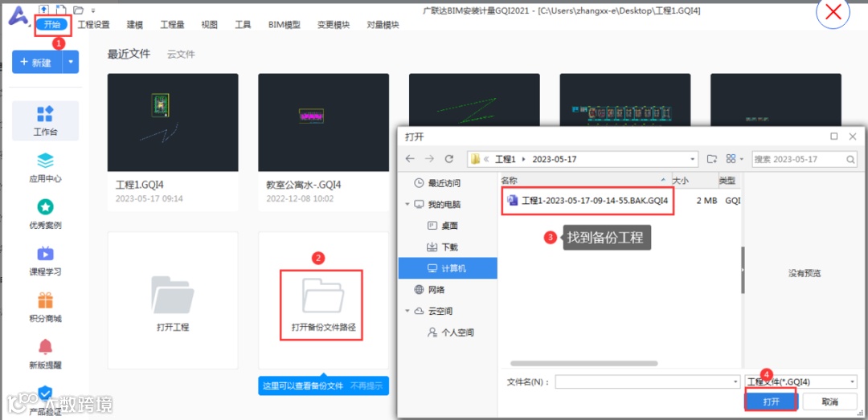The width and height of the screenshot is (868, 420).
Task: Open the 开始 ribbon tab
Action: tap(52, 24)
